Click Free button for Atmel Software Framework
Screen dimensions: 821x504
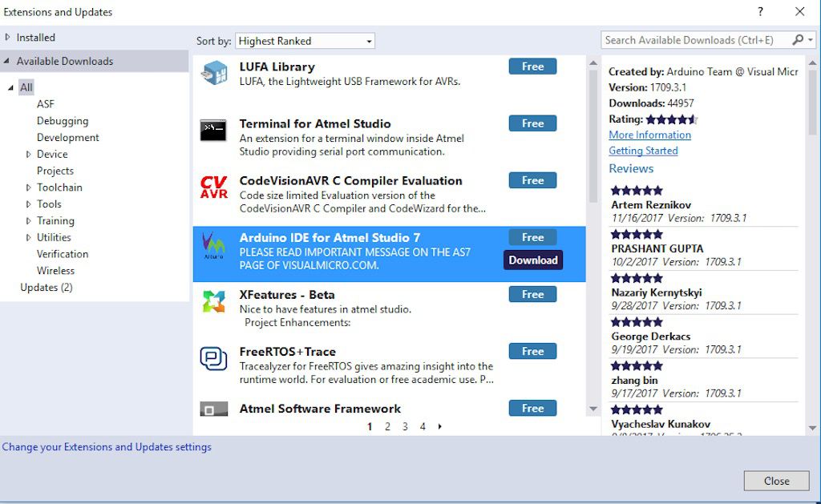click(x=532, y=408)
